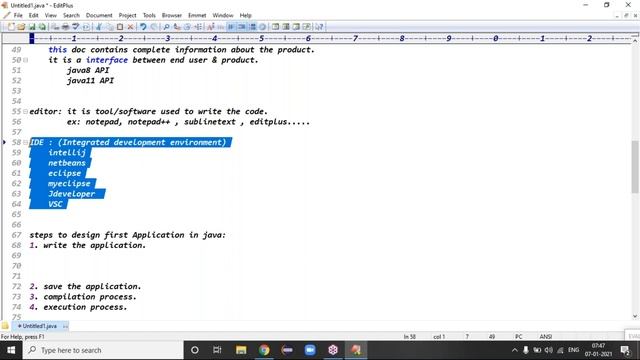The image size is (640, 360).
Task: Show more tabs with the » arrows
Action: pos(65,326)
